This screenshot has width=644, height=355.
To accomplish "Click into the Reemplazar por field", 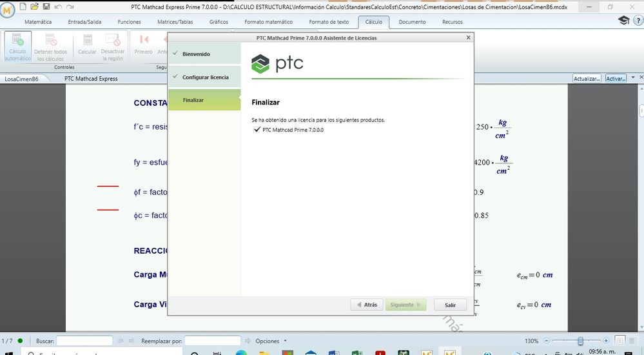I will (x=212, y=341).
